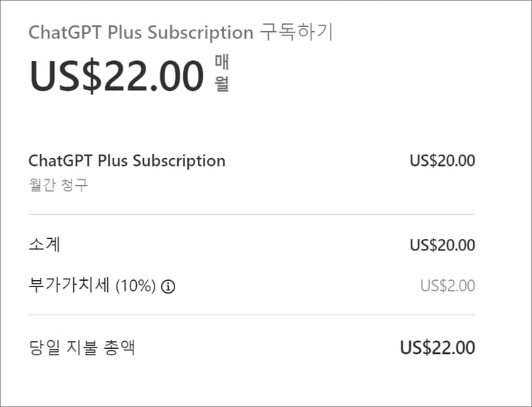Click the divider above 당일 지불 총액

click(251, 315)
